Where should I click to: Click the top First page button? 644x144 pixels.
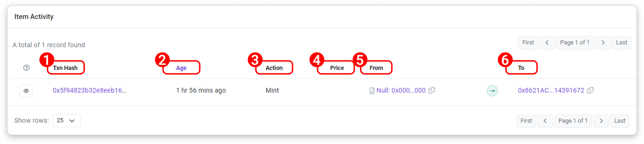pos(528,43)
